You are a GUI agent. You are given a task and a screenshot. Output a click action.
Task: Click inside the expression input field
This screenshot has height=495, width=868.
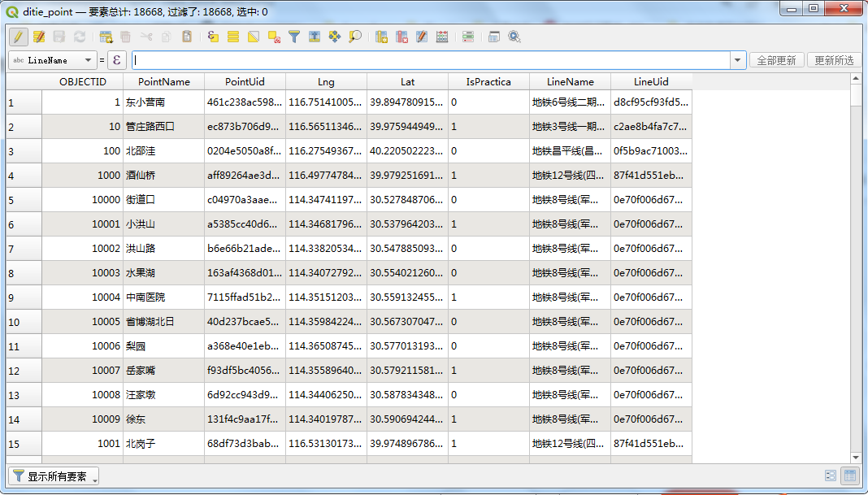[x=406, y=59]
